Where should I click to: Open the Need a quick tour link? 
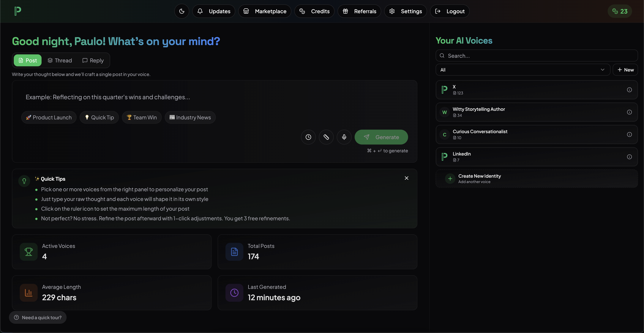pyautogui.click(x=38, y=317)
